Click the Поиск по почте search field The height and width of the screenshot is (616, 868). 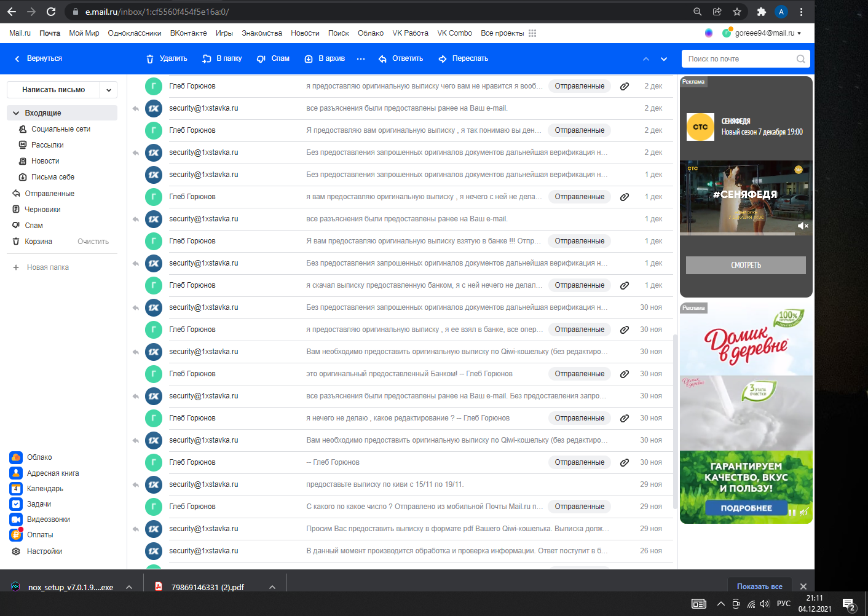coord(740,59)
